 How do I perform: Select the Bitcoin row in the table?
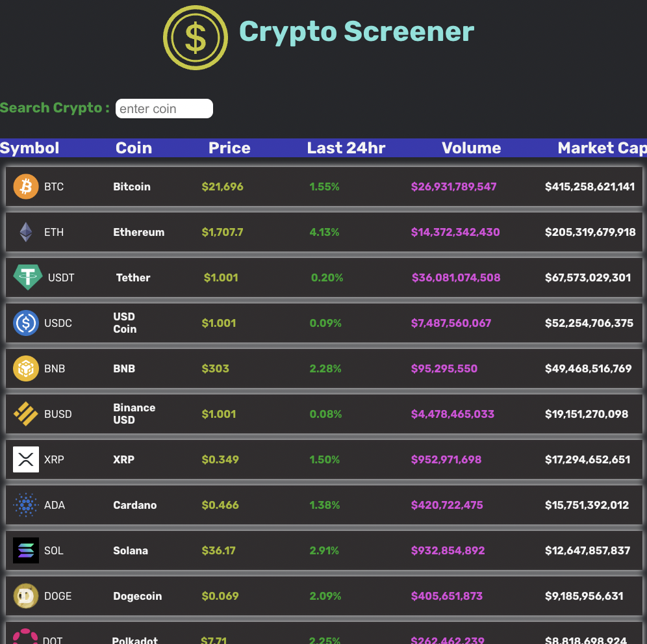pyautogui.click(x=323, y=187)
